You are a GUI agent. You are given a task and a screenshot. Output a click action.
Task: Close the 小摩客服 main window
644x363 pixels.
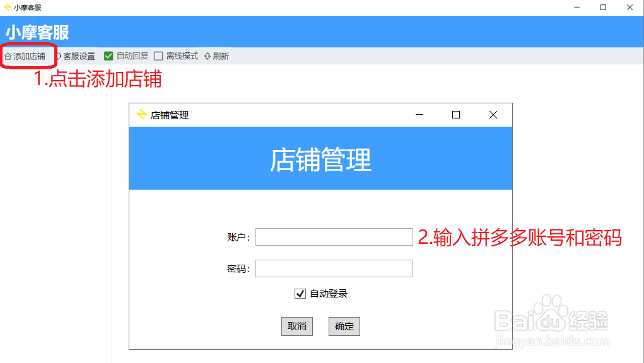point(629,8)
